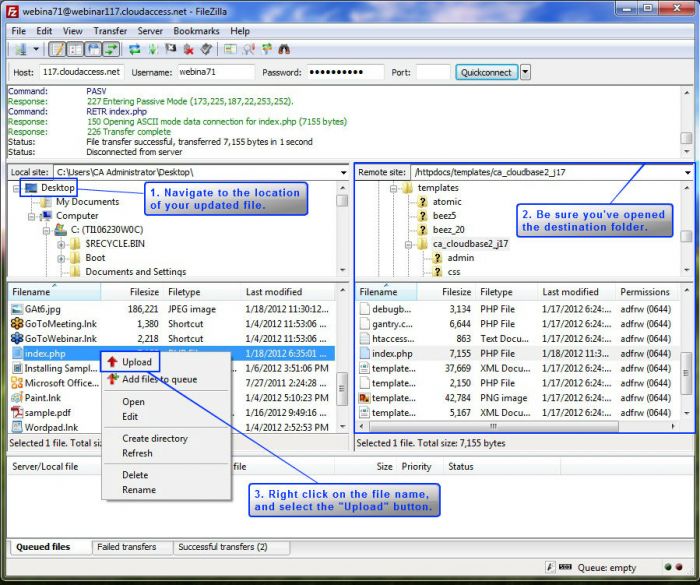
Task: Click the reconnect to last server icon
Action: [x=206, y=49]
